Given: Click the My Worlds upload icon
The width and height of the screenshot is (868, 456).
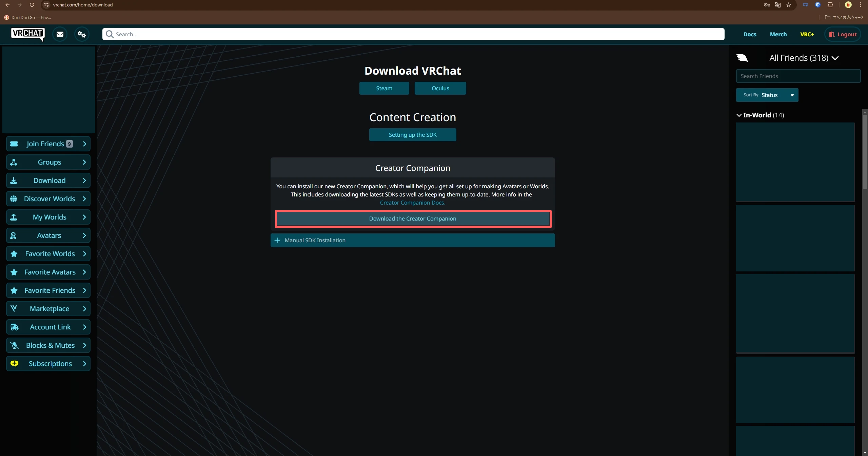Looking at the screenshot, I should [x=14, y=217].
